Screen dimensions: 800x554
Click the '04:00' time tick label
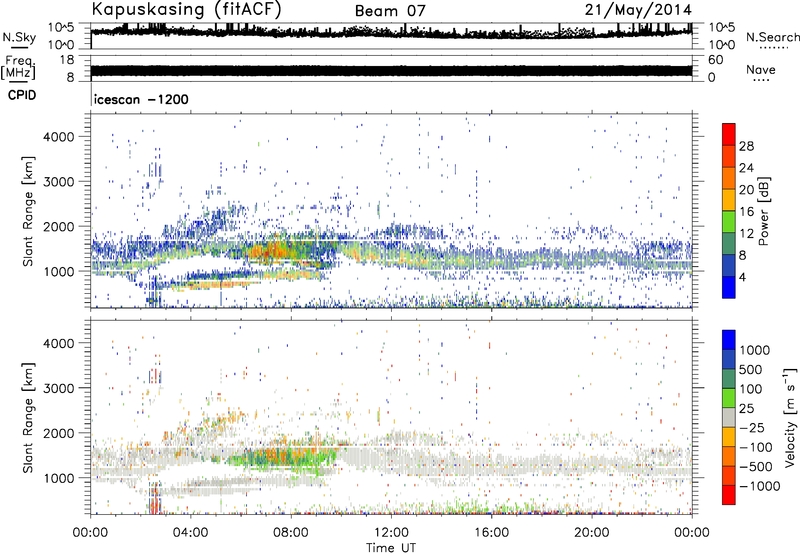190,533
